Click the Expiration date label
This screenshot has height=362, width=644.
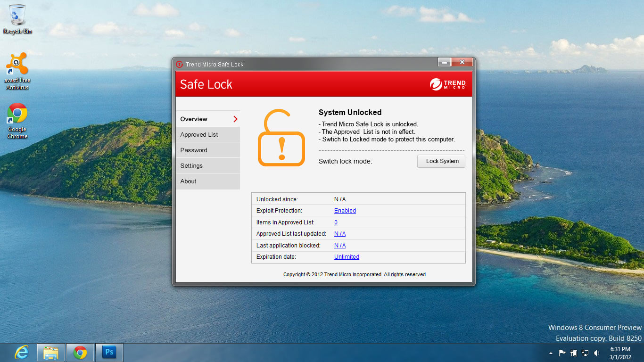coord(276,257)
